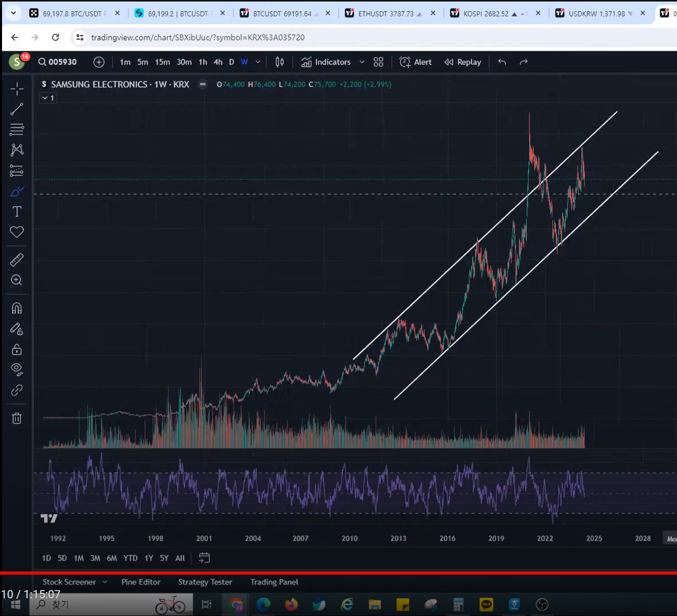The width and height of the screenshot is (677, 616).
Task: Open the Trading Panel tab
Action: [274, 582]
